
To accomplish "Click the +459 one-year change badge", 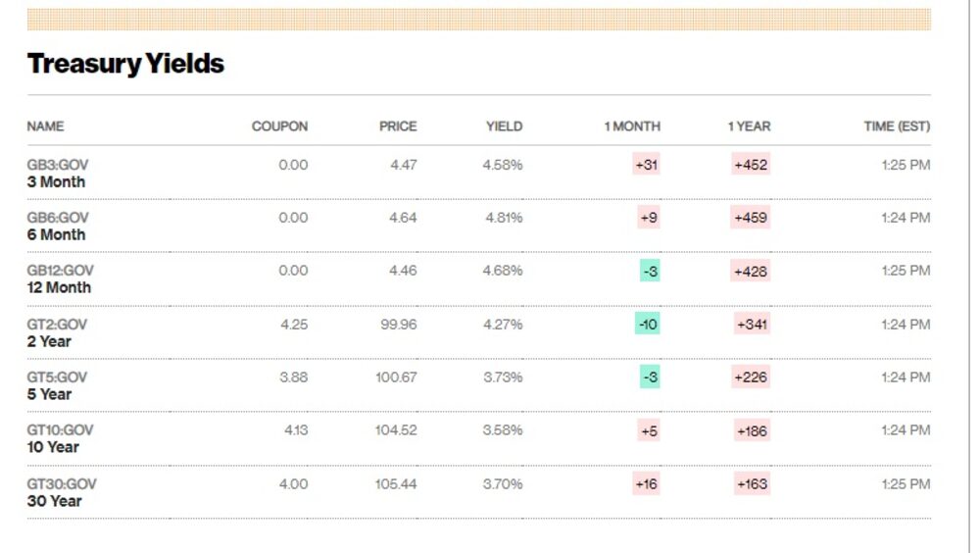I will point(751,218).
